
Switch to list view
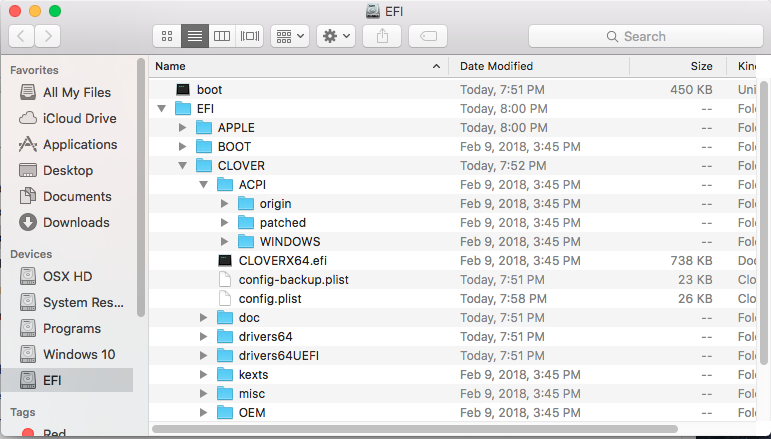point(195,36)
